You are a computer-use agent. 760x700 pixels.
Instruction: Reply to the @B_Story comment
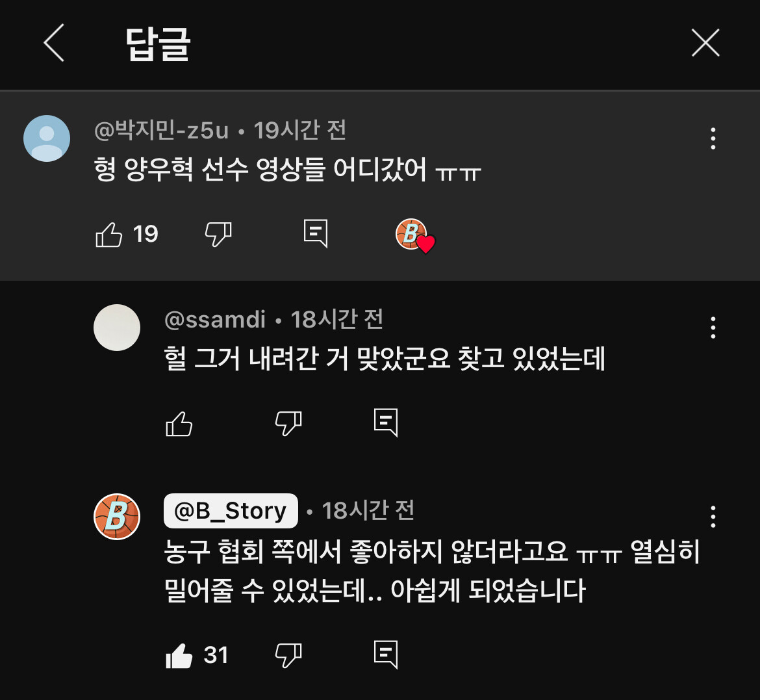(x=386, y=655)
